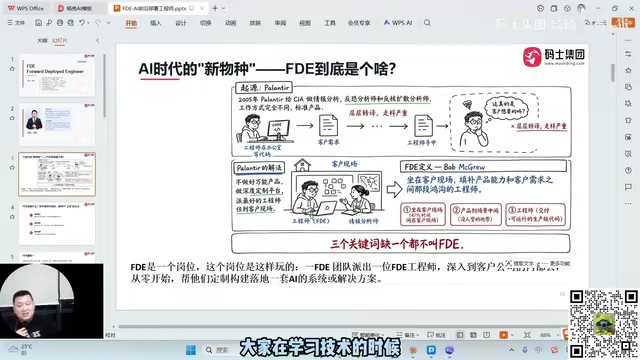
Task: Switch to the 视图 ribbon tab
Action: click(x=305, y=23)
